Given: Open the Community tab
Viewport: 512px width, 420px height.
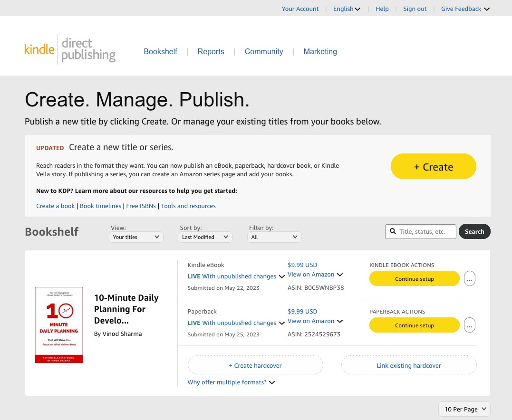Looking at the screenshot, I should point(264,52).
